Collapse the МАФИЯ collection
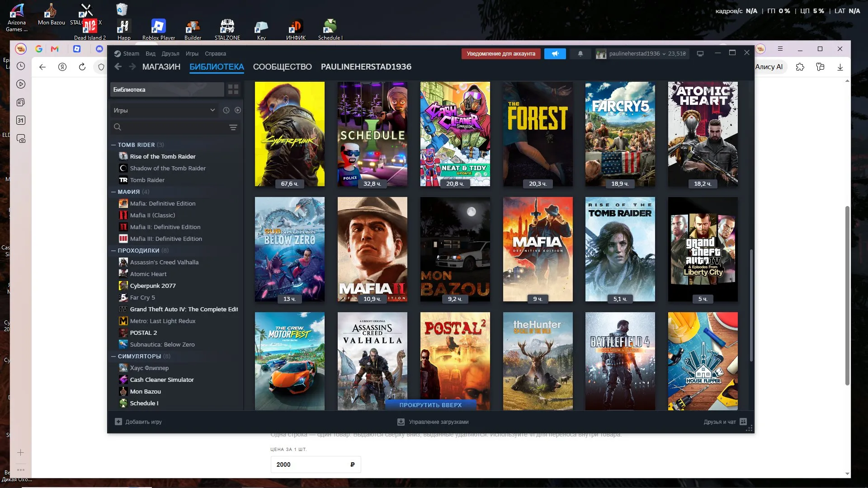The image size is (868, 488). pyautogui.click(x=113, y=192)
